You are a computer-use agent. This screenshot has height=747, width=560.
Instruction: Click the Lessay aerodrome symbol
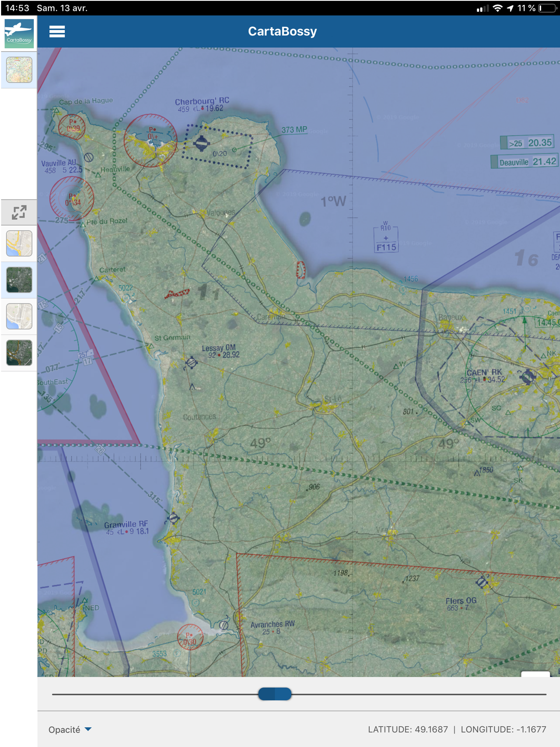point(191,363)
